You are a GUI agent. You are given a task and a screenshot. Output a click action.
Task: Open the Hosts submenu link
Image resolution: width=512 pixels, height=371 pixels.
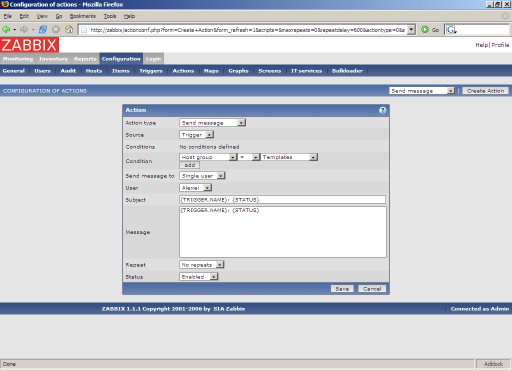94,71
